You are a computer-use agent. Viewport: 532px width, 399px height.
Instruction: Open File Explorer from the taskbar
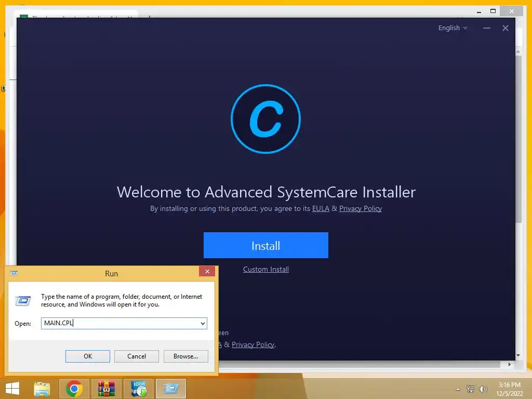pyautogui.click(x=42, y=389)
